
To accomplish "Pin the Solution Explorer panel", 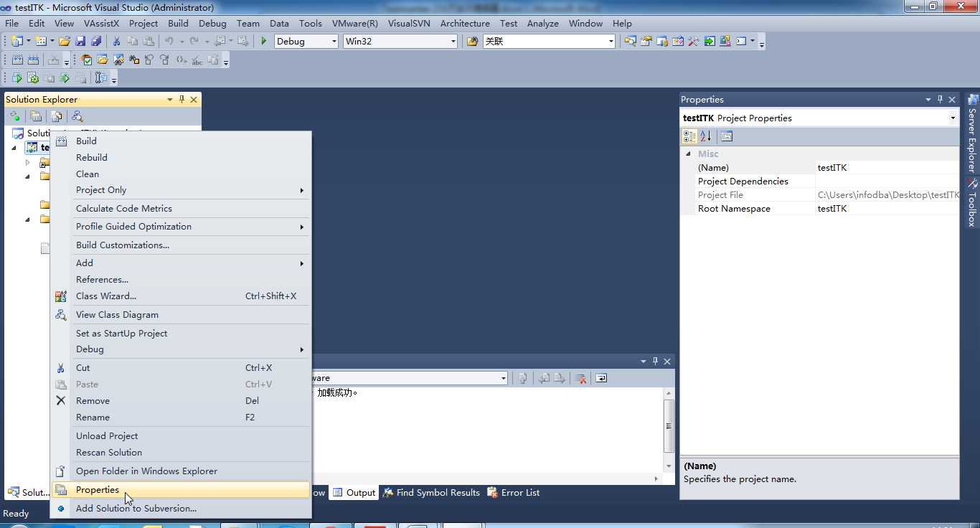I will (182, 100).
